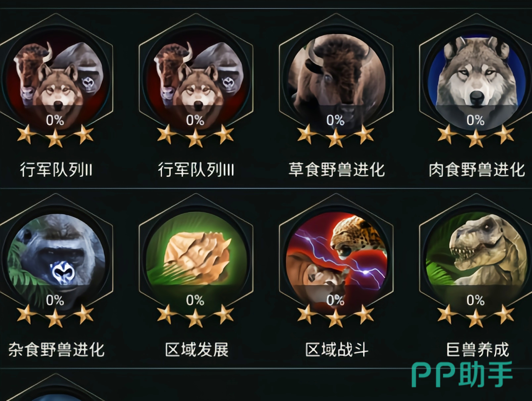The image size is (532, 401).
Task: Click the 行军队列III text label
Action: click(196, 170)
